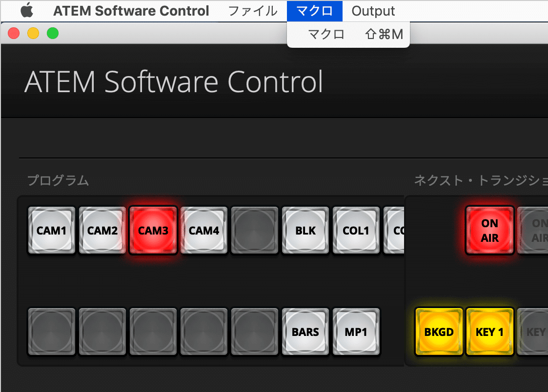The height and width of the screenshot is (392, 548).
Task: Open the ATEM Software Control app menu
Action: coord(131,11)
